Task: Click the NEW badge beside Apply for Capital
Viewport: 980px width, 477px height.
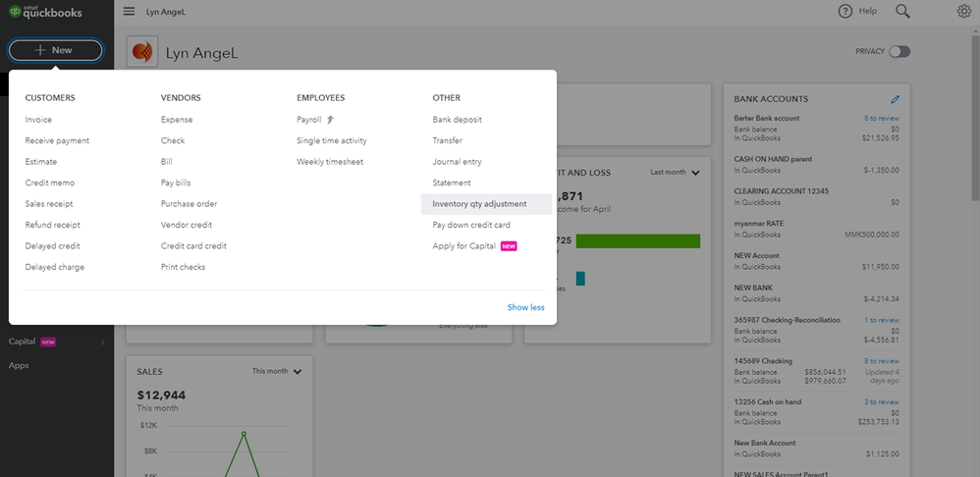Action: tap(509, 246)
